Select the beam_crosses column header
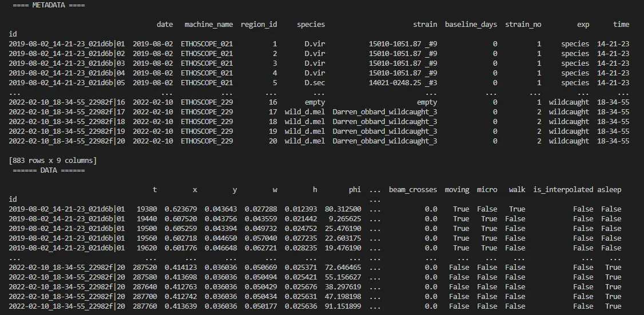Image resolution: width=644 pixels, height=315 pixels. pyautogui.click(x=413, y=189)
